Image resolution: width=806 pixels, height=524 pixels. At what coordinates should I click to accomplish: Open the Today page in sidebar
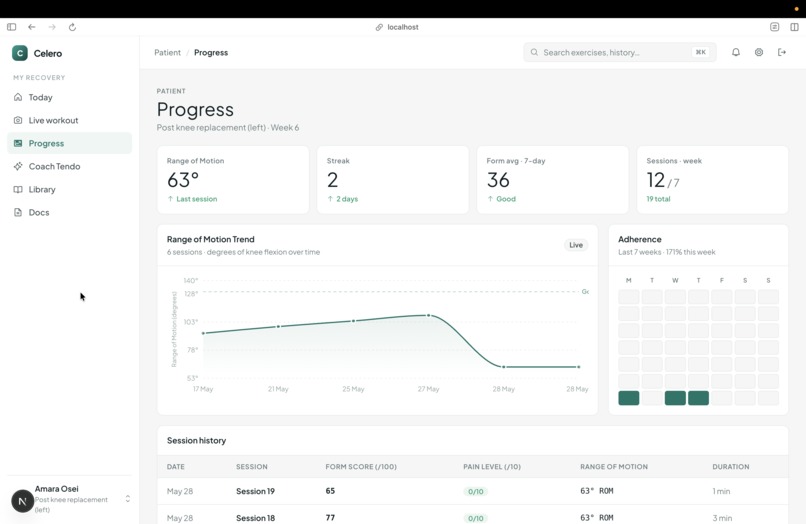click(69, 97)
